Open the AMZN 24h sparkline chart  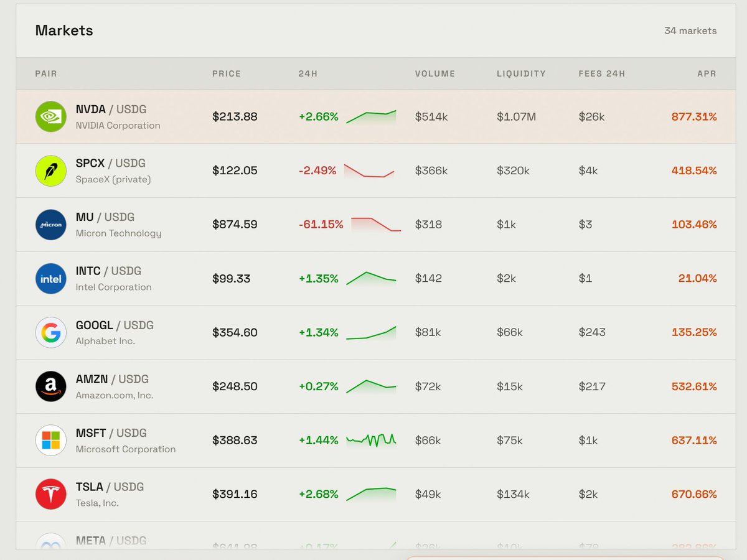point(371,386)
